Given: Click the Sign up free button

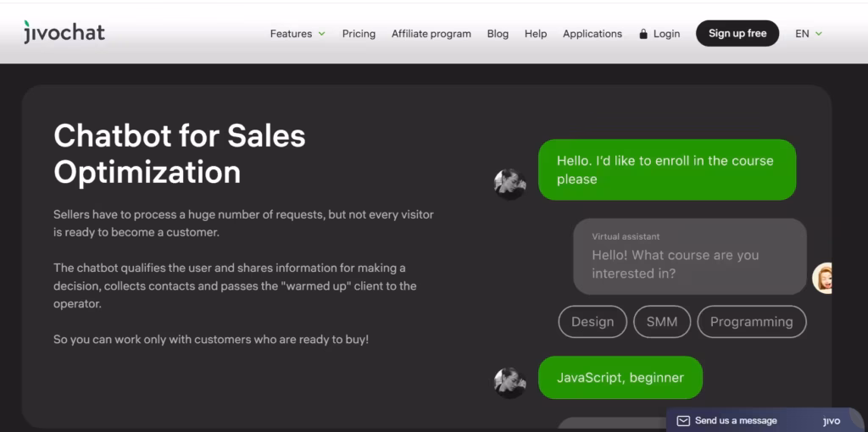Looking at the screenshot, I should pos(737,33).
